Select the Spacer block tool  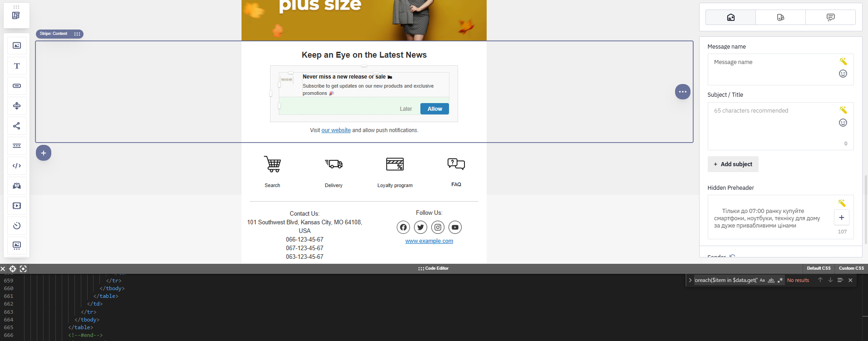pyautogui.click(x=17, y=106)
